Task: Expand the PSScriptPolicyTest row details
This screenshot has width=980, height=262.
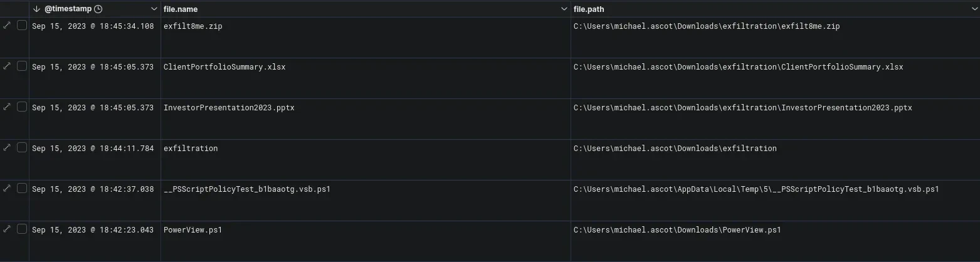Action: click(x=7, y=189)
